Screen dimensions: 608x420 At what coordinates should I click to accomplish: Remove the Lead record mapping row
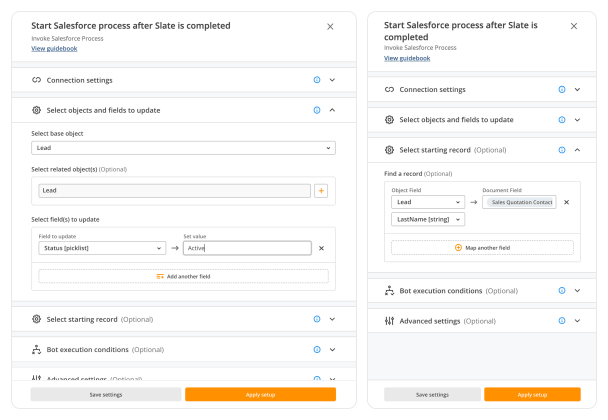[x=567, y=202]
